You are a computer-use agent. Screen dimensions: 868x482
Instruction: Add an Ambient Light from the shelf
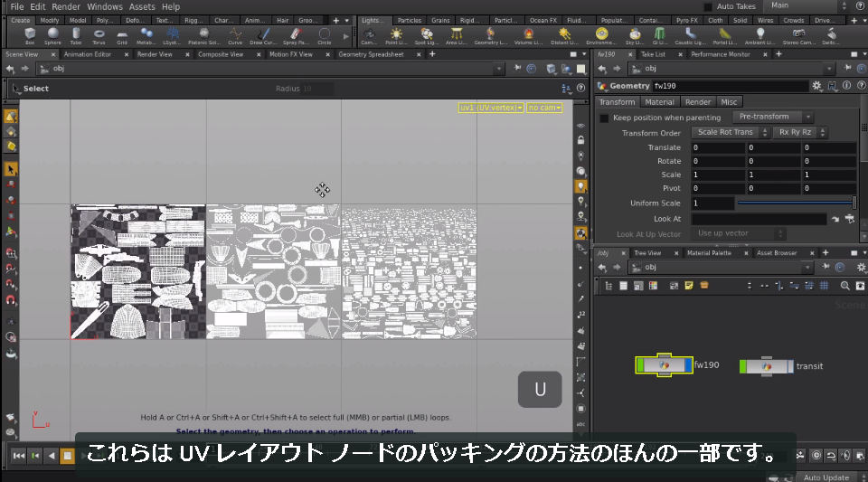(x=760, y=36)
